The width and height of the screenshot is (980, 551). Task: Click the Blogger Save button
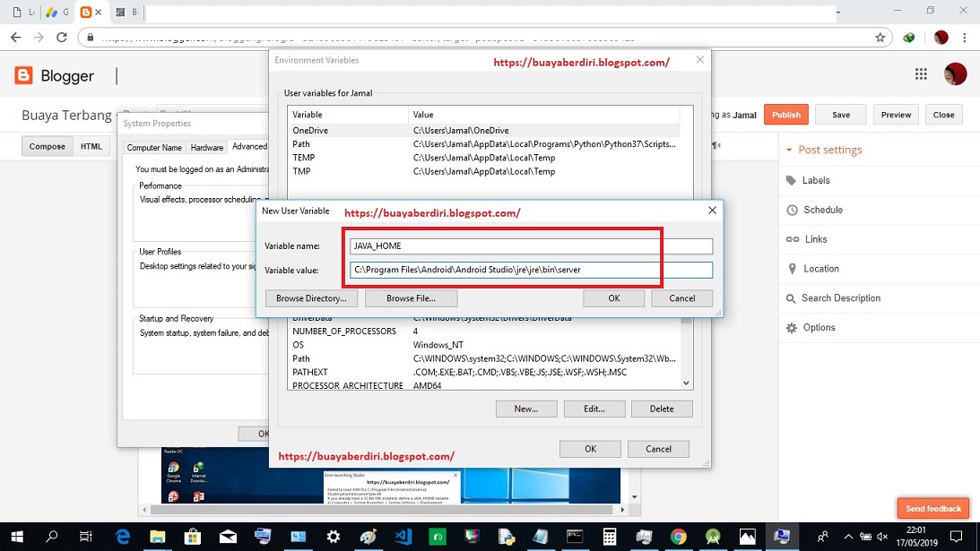pos(841,115)
